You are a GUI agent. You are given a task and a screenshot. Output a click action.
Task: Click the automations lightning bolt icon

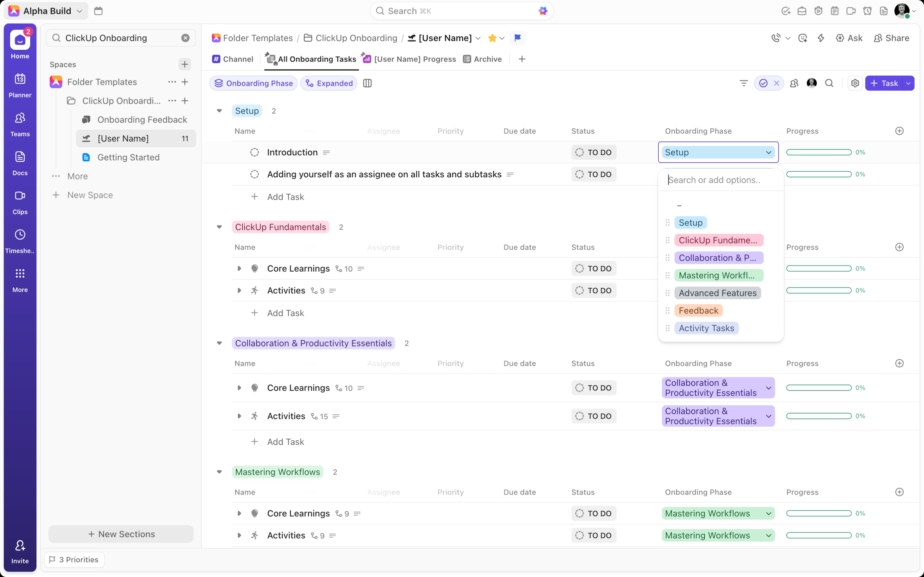[820, 38]
